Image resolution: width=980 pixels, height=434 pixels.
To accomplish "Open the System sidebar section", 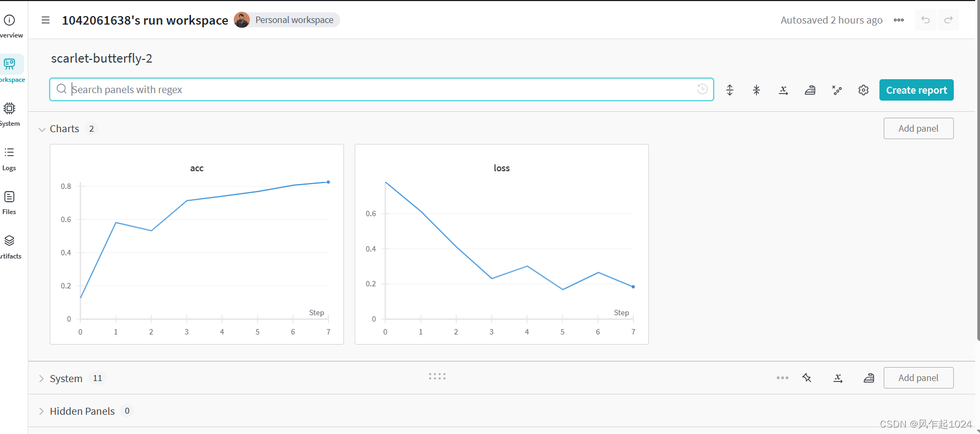I will click(10, 114).
